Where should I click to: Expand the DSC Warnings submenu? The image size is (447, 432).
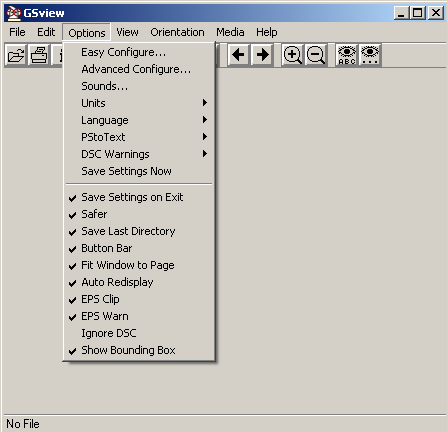(139, 154)
